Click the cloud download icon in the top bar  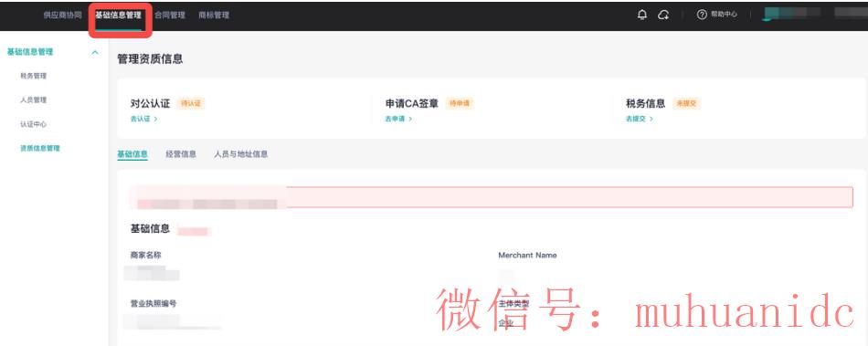coord(663,15)
